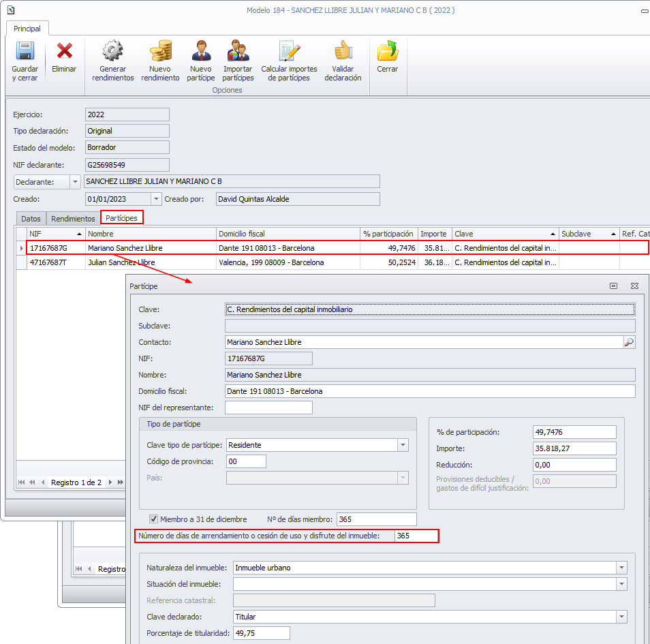This screenshot has height=644, width=650.
Task: Run Generar rendimientos gear tool
Action: tap(112, 50)
